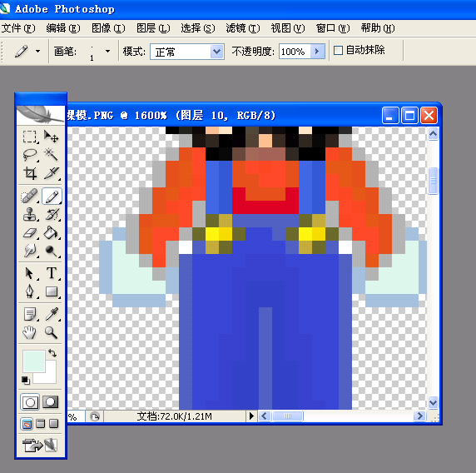Click the scroll up arrow

(433, 134)
